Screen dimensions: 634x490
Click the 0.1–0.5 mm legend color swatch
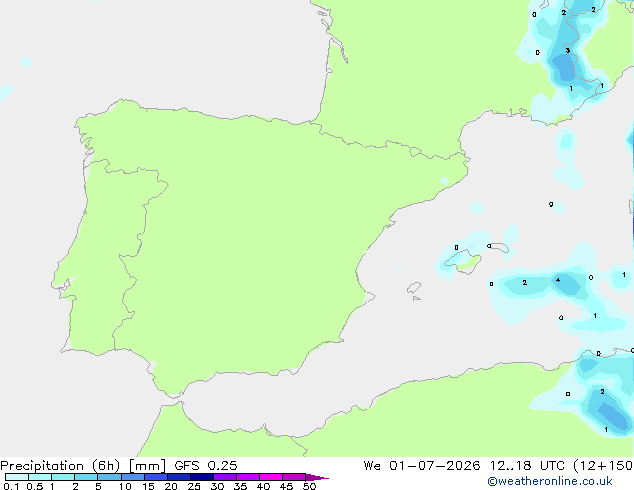tap(17, 477)
